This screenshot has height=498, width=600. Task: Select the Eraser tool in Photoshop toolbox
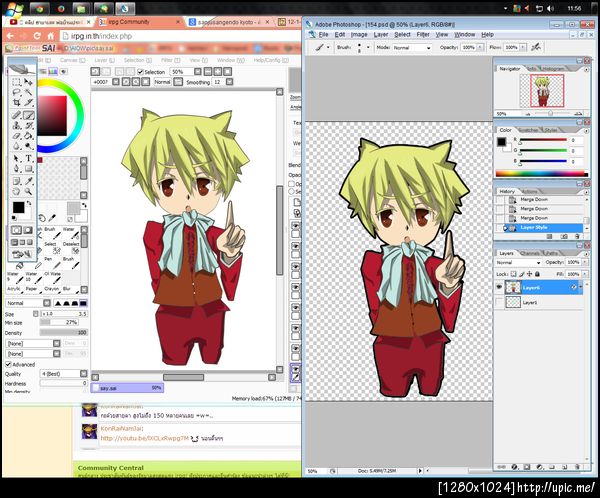coord(16,136)
